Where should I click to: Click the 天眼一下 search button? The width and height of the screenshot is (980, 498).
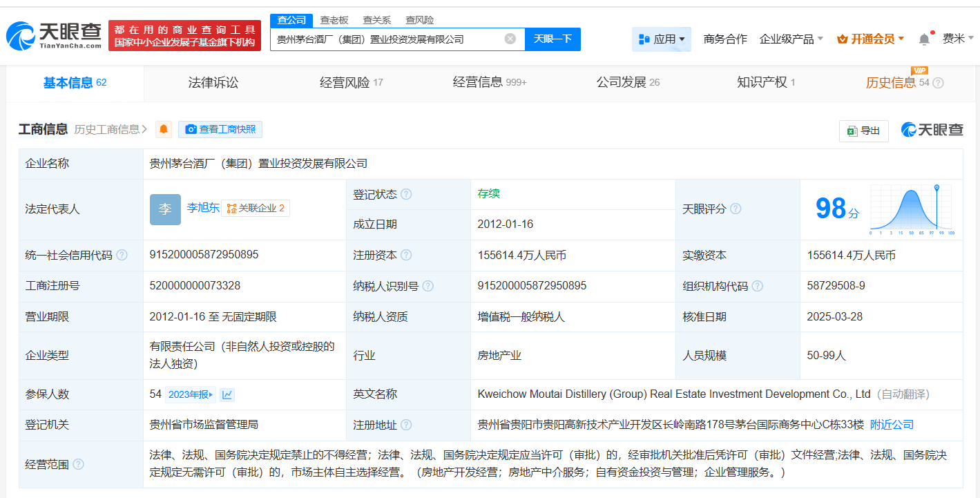(553, 39)
